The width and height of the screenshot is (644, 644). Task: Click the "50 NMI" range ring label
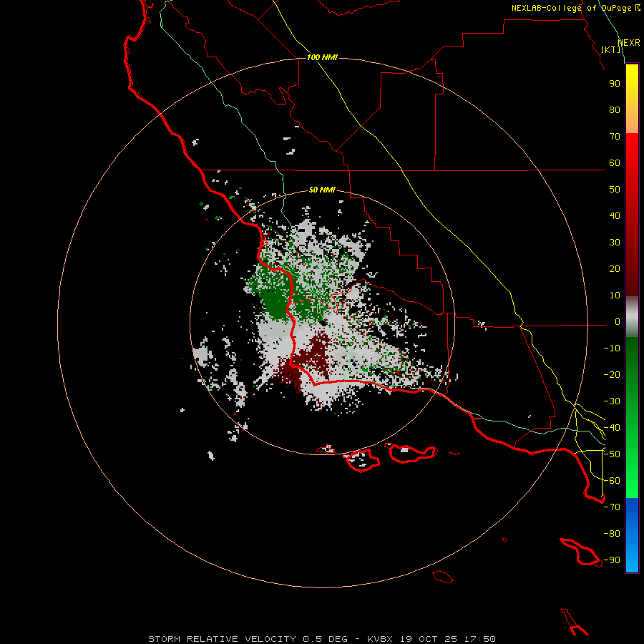point(322,190)
